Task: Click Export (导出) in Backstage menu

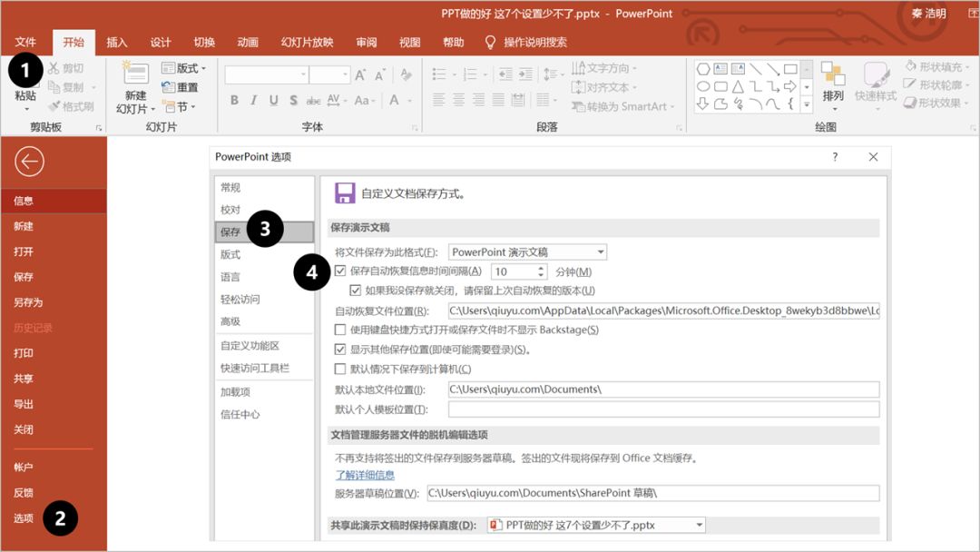Action: [24, 404]
